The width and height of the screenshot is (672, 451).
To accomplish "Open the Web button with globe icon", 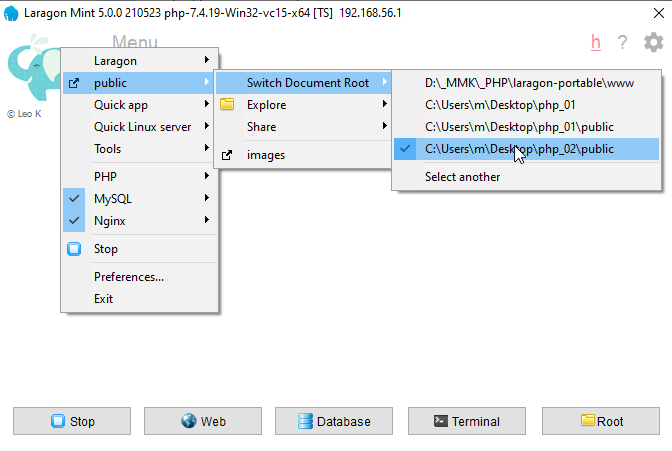I will 203,421.
